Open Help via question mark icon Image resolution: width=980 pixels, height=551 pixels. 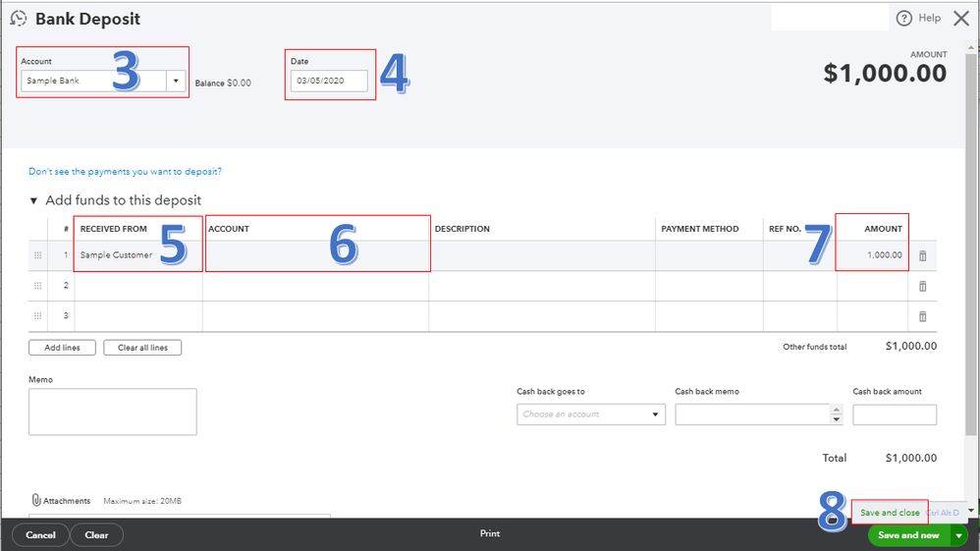[x=903, y=18]
